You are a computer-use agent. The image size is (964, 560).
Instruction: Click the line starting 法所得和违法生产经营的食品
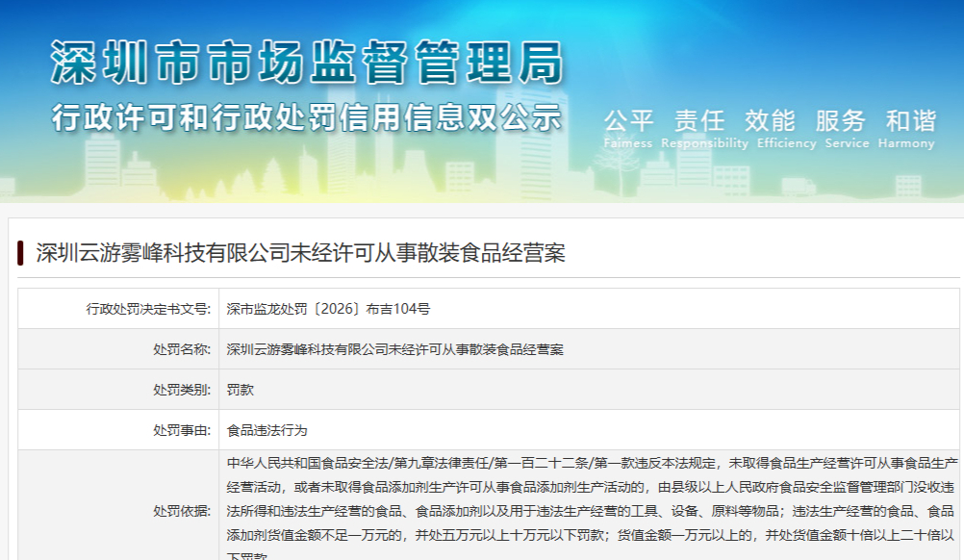click(590, 511)
